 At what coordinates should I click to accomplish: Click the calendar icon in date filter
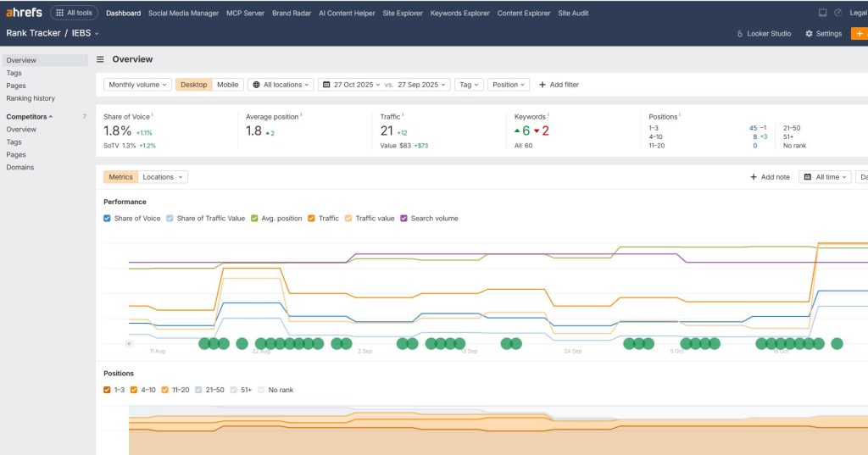[x=326, y=85]
